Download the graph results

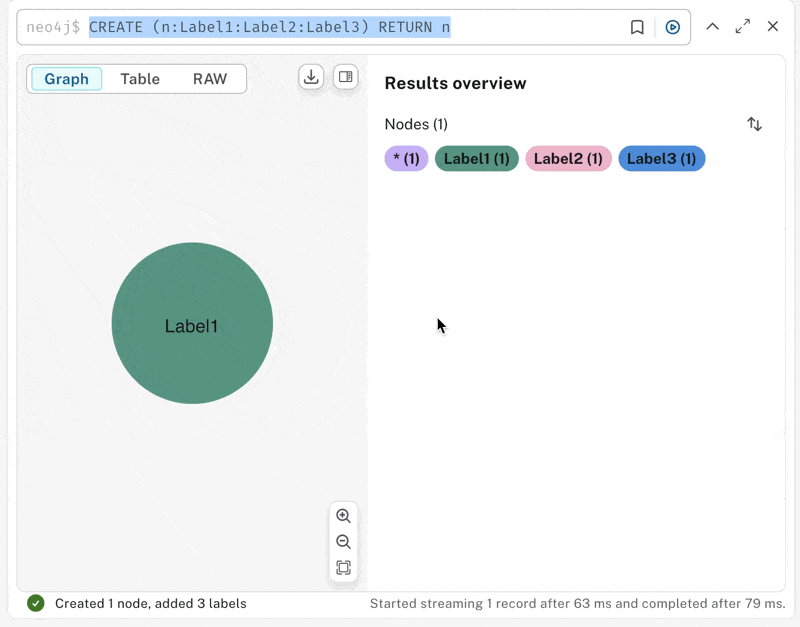click(311, 77)
